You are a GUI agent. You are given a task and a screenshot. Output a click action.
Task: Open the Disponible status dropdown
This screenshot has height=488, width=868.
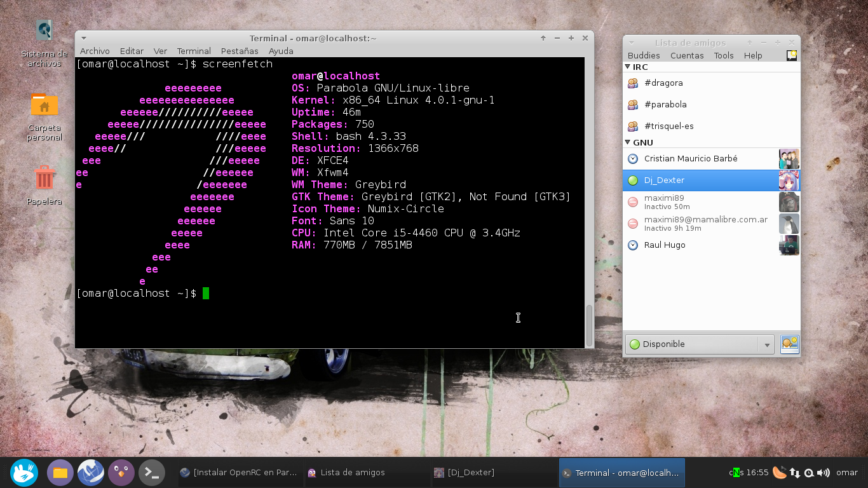[x=700, y=344]
